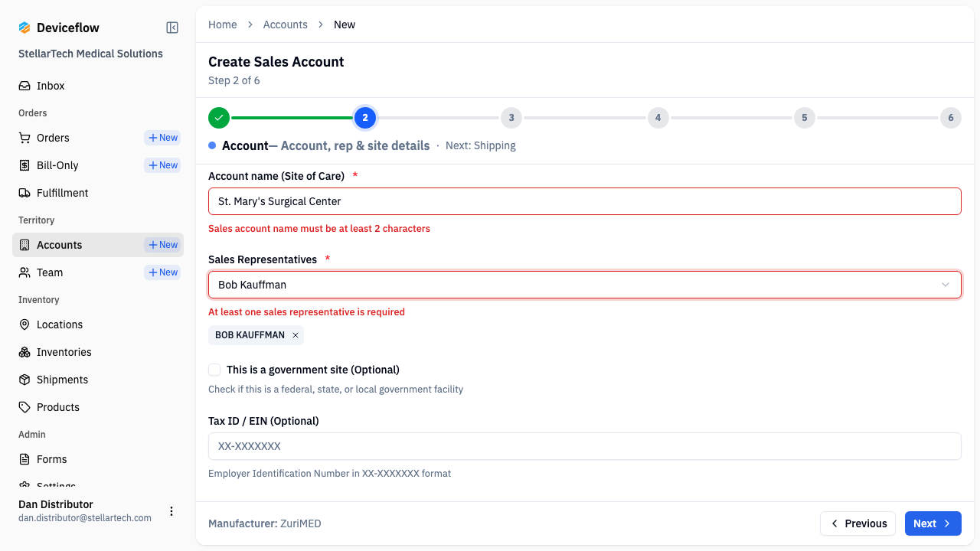Click the Fulfillment truck icon

pos(24,193)
